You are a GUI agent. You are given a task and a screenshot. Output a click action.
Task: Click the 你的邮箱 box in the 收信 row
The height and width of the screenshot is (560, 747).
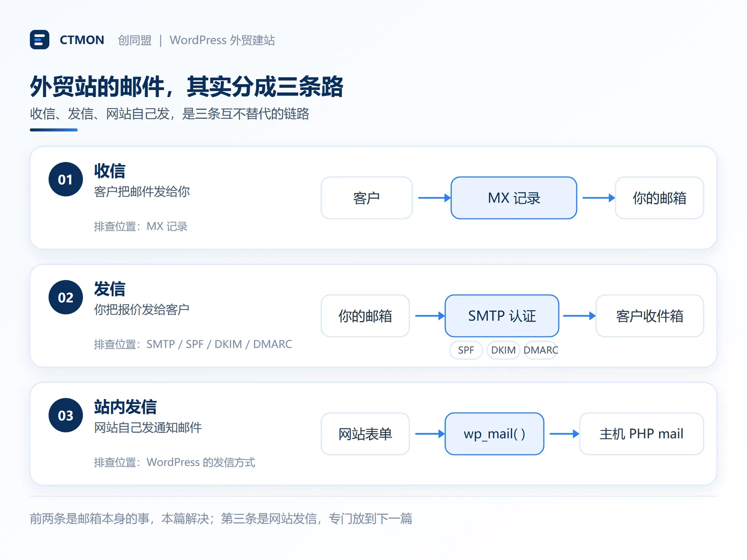pyautogui.click(x=659, y=198)
